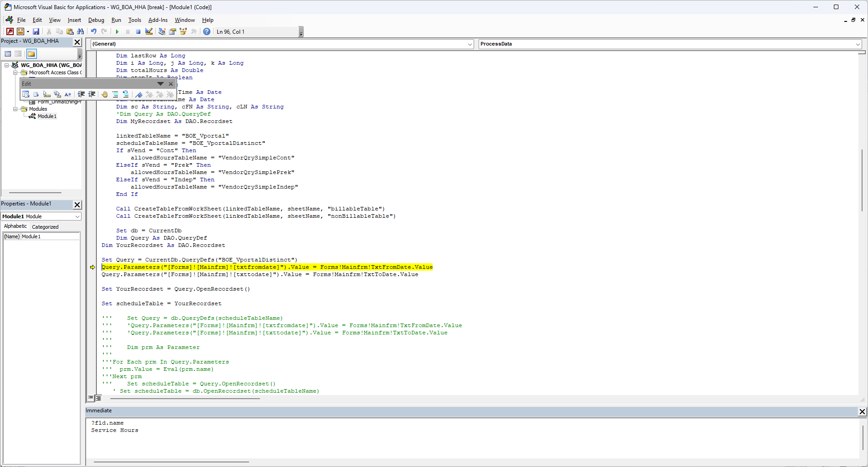Click Comment Block icon in Edit toolbar

[x=115, y=94]
